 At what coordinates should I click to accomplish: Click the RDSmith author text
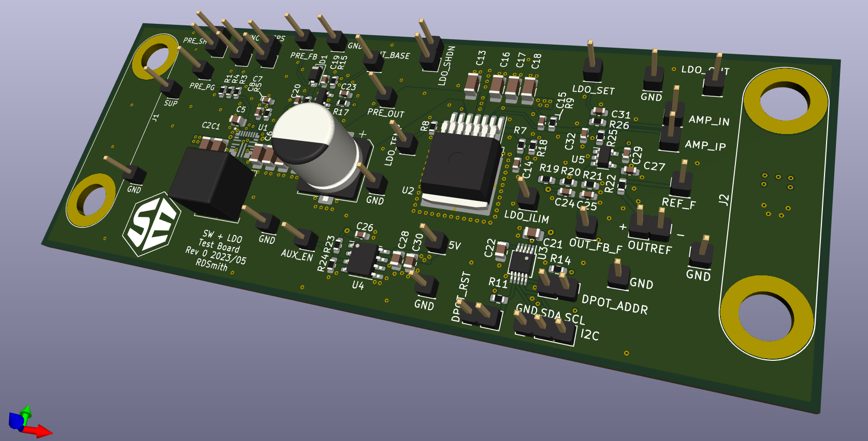point(211,264)
